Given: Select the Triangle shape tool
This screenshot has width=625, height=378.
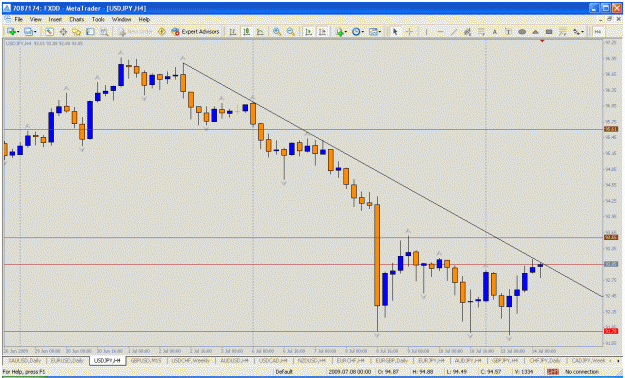Looking at the screenshot, I should (535, 32).
